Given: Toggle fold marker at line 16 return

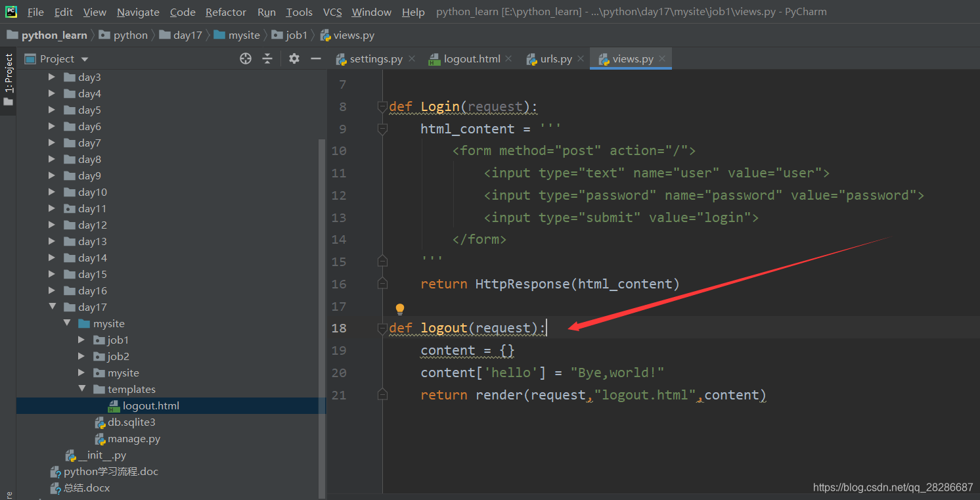Looking at the screenshot, I should 382,284.
